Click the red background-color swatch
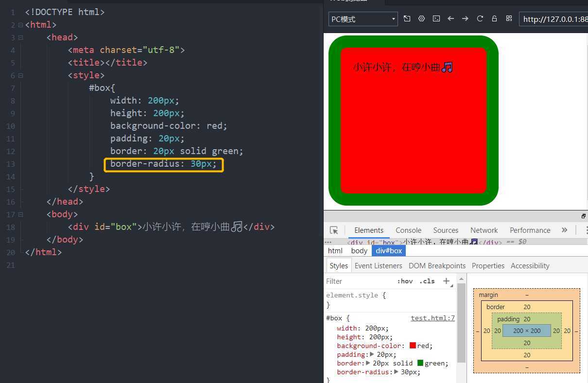588x383 pixels. click(413, 346)
